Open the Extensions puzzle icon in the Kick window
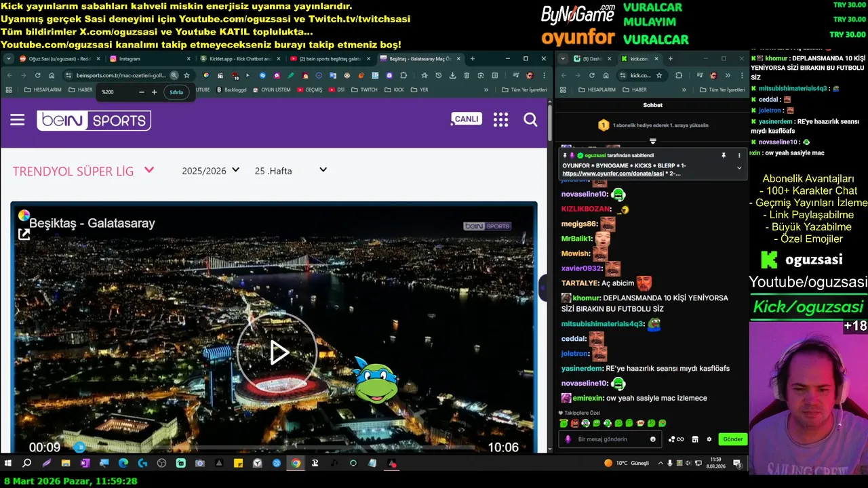 click(x=679, y=75)
